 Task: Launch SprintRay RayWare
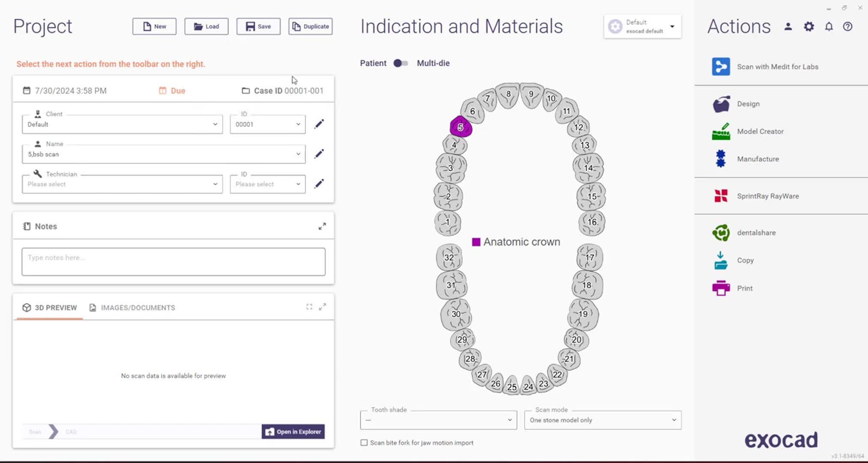coord(756,196)
